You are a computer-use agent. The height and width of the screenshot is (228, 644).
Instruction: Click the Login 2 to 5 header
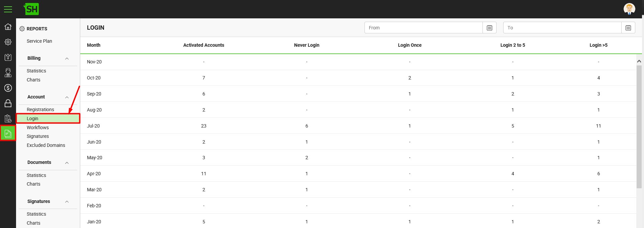513,45
